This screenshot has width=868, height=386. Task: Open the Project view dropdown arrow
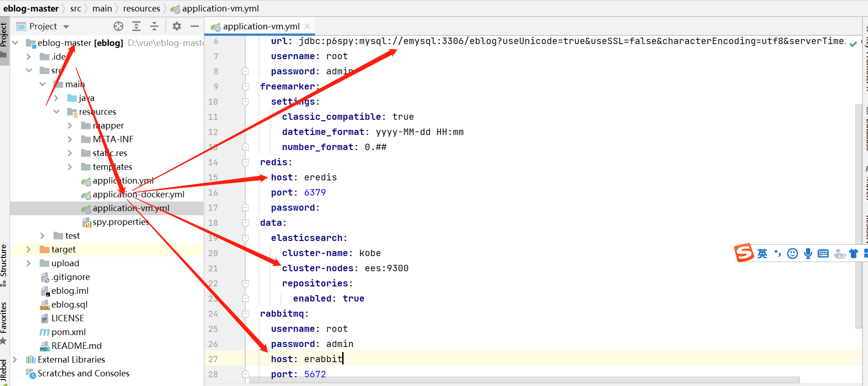pyautogui.click(x=66, y=27)
